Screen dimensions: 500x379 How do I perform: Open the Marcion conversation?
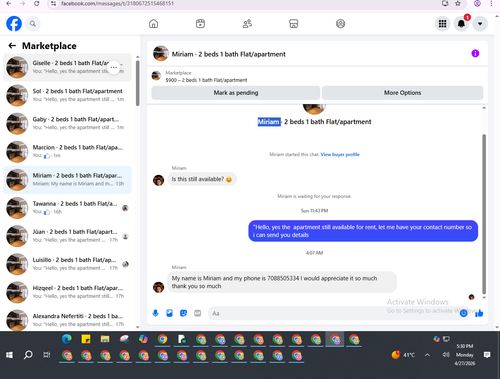[67, 152]
